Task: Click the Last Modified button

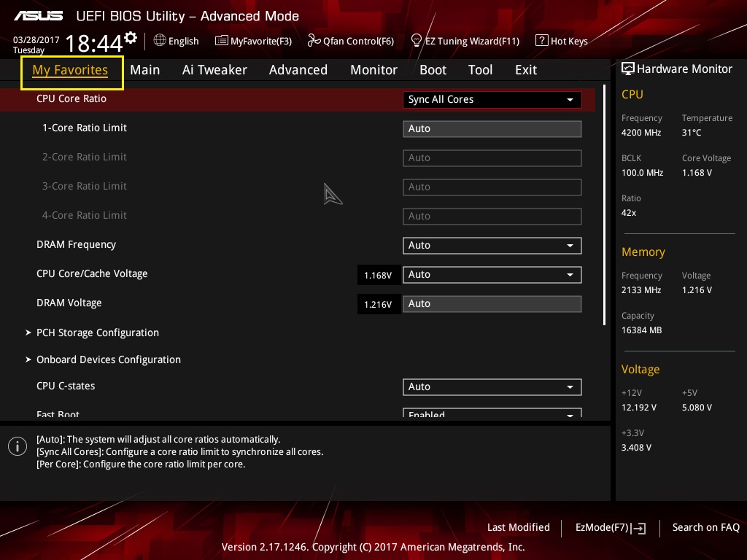Action: tap(519, 528)
